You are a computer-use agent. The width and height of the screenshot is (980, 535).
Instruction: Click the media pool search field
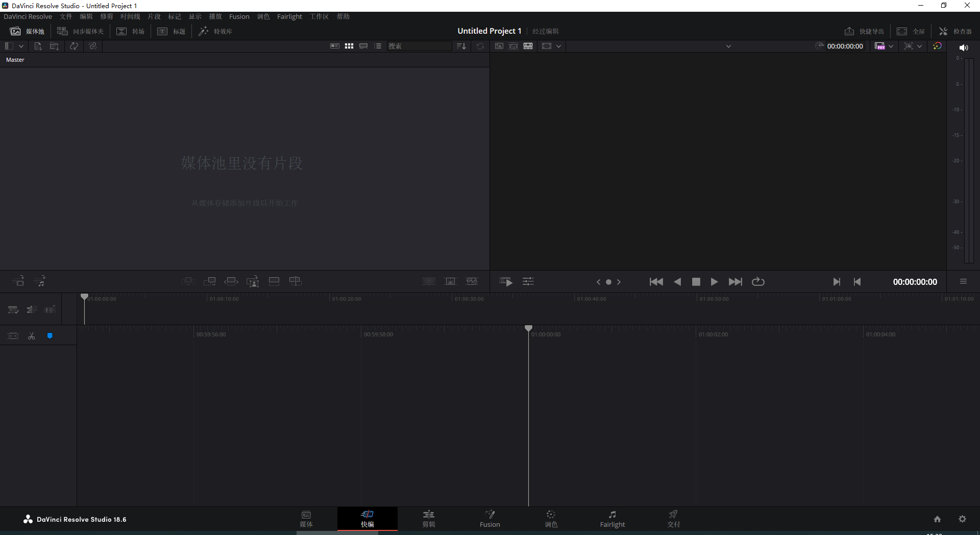point(419,46)
